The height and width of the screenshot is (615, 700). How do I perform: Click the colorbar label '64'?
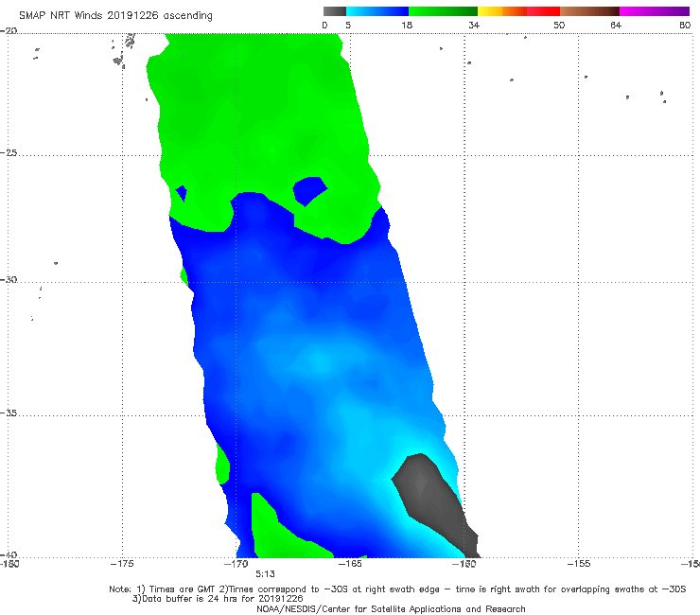click(x=616, y=25)
